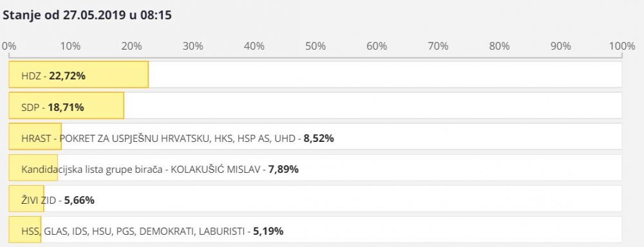Click the HDZ 22,72% yellow bar
Screen dimensions: 644x247
tap(79, 74)
